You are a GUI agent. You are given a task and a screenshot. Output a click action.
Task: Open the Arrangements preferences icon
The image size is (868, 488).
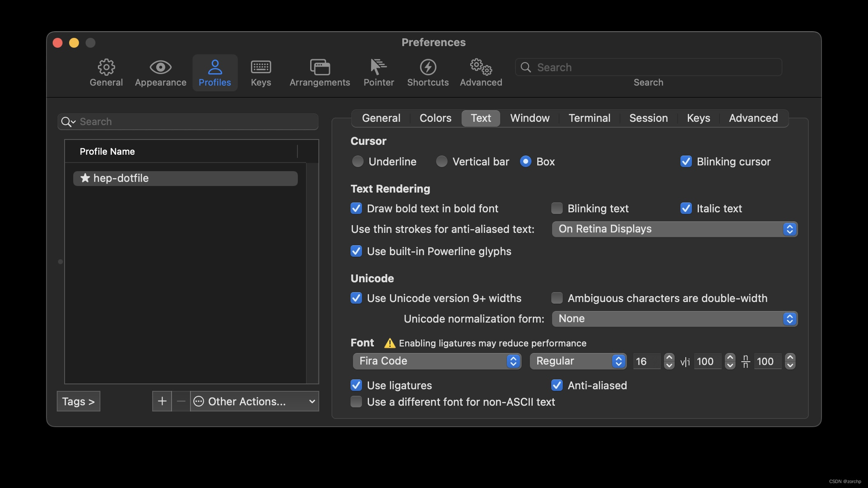click(x=319, y=72)
